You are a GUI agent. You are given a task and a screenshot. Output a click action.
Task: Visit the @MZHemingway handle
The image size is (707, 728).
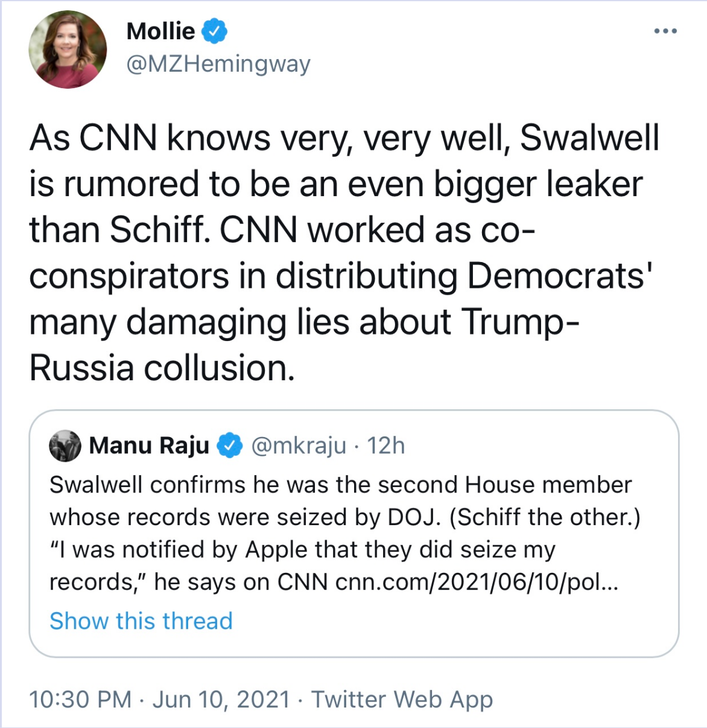218,63
